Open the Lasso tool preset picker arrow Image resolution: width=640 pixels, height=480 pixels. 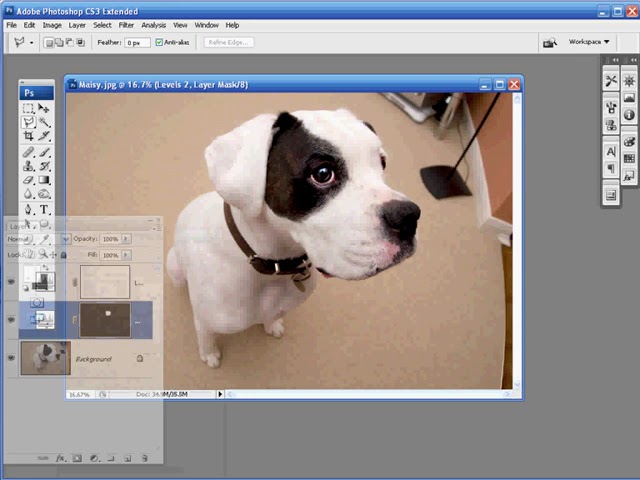(x=31, y=42)
